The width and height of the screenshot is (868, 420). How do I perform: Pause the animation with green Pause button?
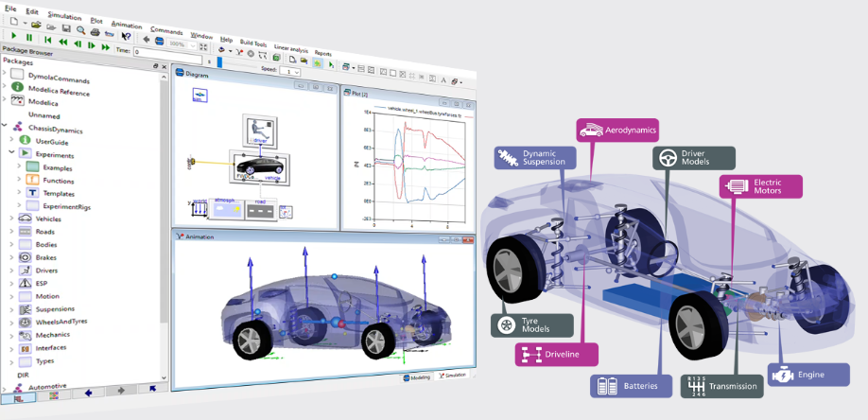28,38
